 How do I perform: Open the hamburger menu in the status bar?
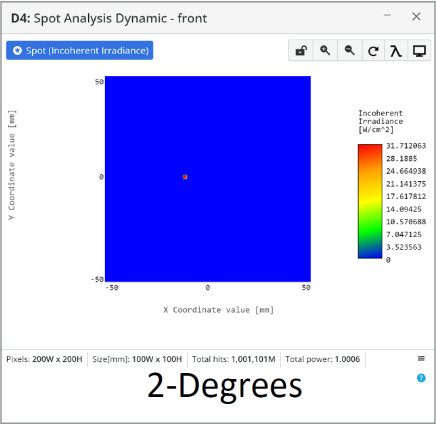(421, 359)
